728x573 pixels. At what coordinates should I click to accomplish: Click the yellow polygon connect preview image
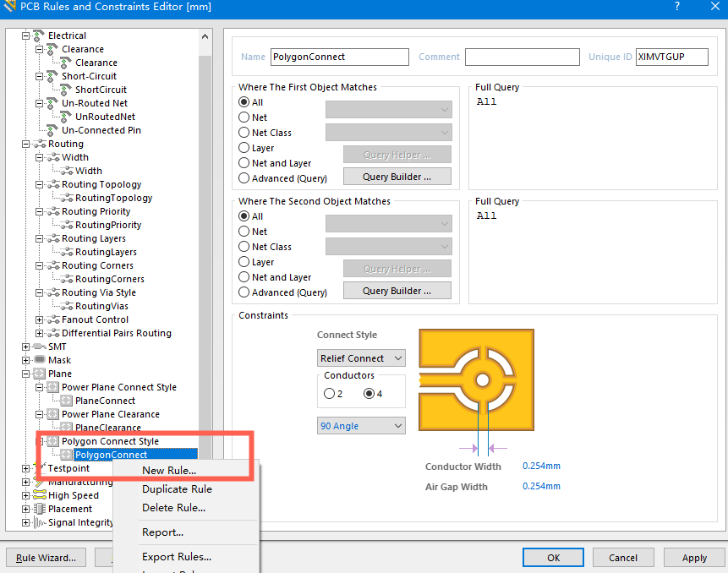pos(476,380)
